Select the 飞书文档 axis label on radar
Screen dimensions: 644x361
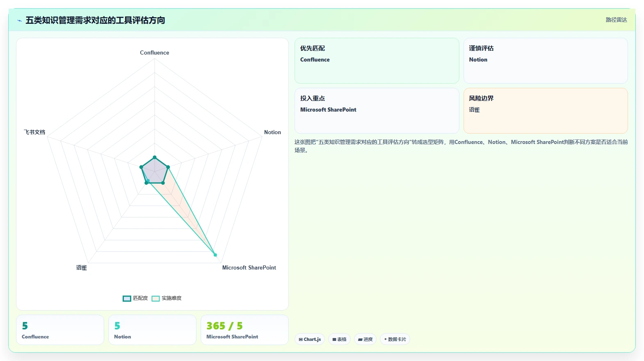(34, 132)
